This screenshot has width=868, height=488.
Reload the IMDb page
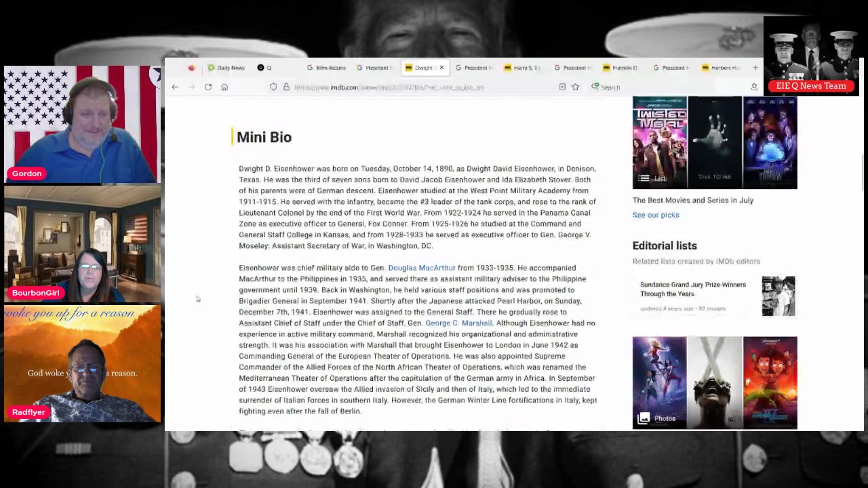pos(208,87)
